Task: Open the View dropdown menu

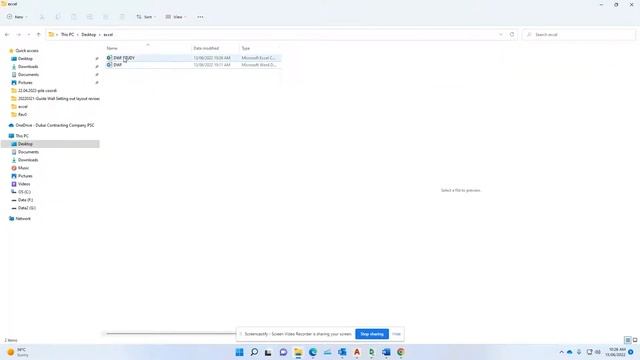Action: (x=176, y=17)
